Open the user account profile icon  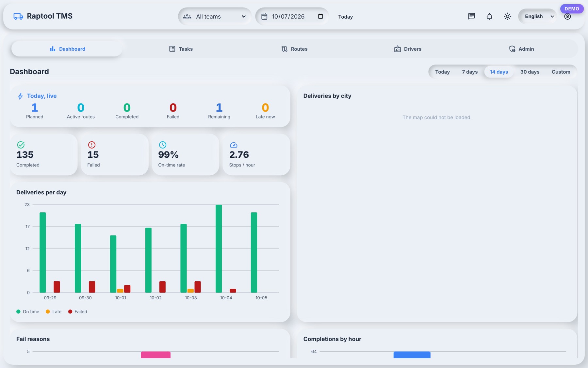(x=567, y=16)
